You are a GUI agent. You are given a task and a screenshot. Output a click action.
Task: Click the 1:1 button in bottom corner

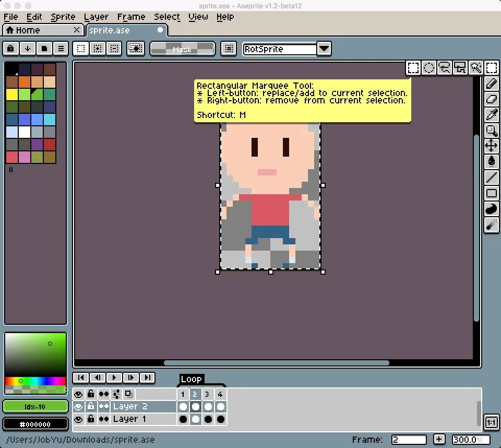point(491,422)
